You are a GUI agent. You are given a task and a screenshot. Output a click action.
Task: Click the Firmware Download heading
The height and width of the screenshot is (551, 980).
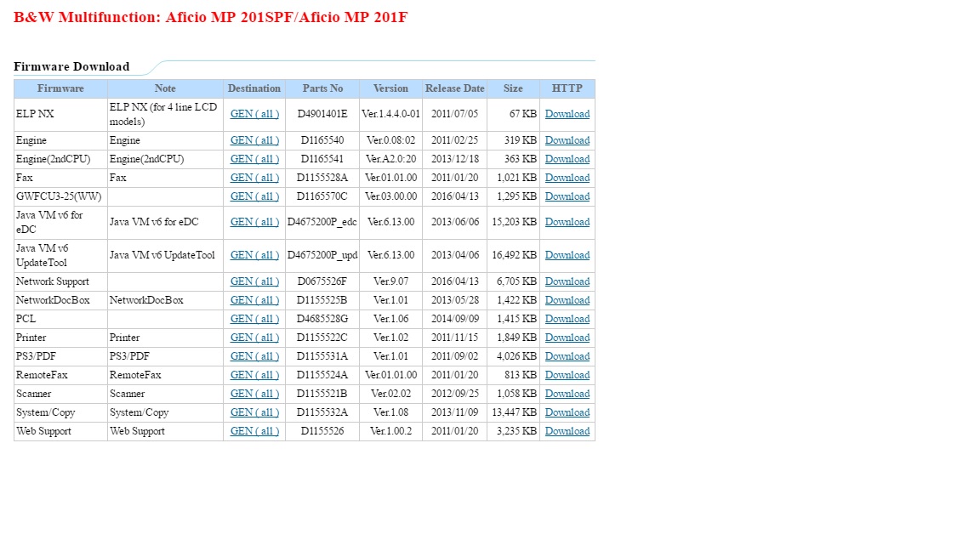(71, 66)
